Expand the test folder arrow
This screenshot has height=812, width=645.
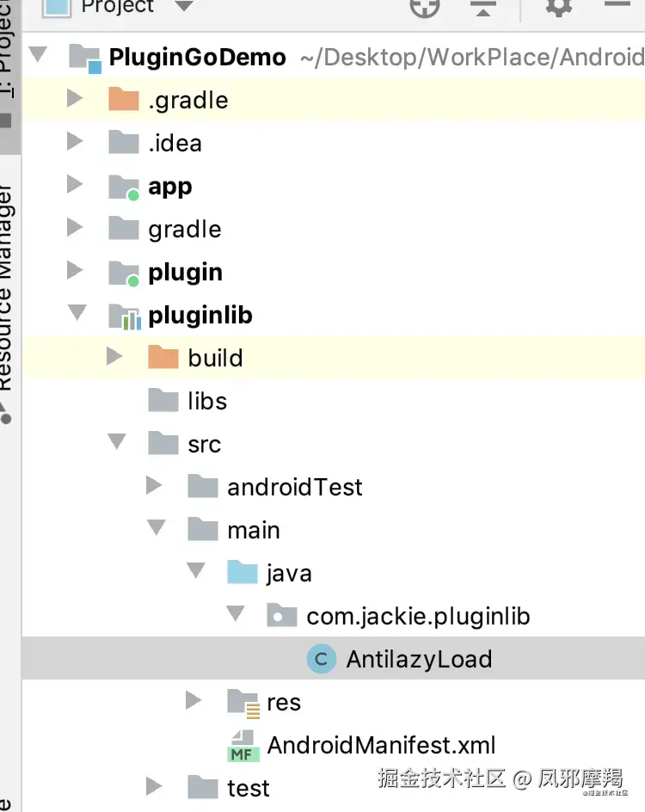pos(155,787)
